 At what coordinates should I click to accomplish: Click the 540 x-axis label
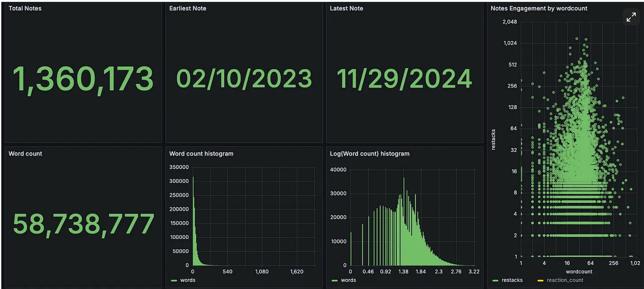[227, 271]
